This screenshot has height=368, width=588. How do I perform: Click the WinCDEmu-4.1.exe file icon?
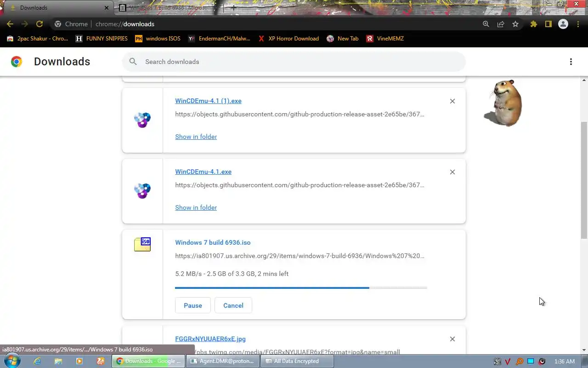142,191
